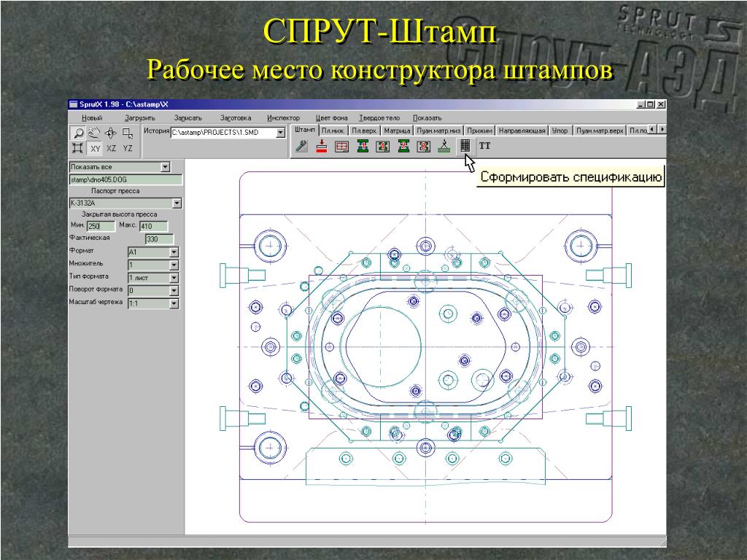Viewport: 747px width, 560px height.
Task: Switch to the Пуан.матр.верх tab
Action: pyautogui.click(x=600, y=131)
